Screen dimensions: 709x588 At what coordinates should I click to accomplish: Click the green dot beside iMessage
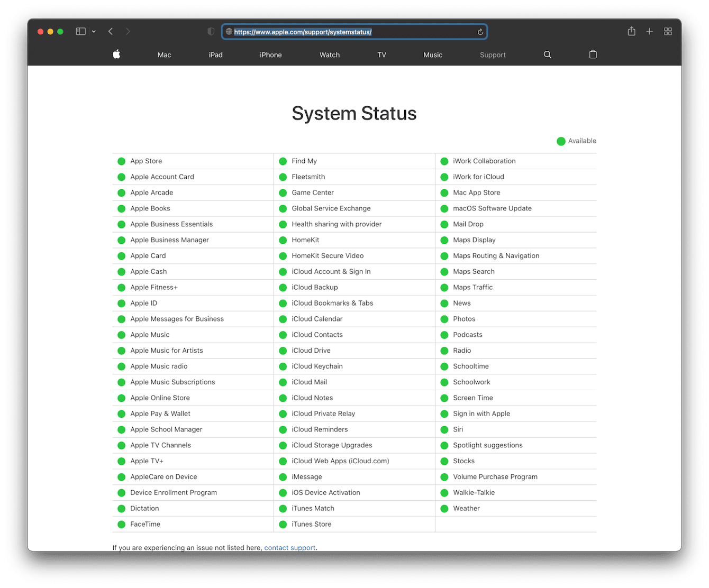click(283, 477)
